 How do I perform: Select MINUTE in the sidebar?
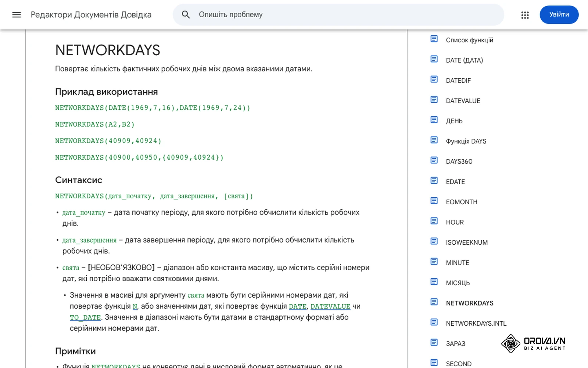458,263
